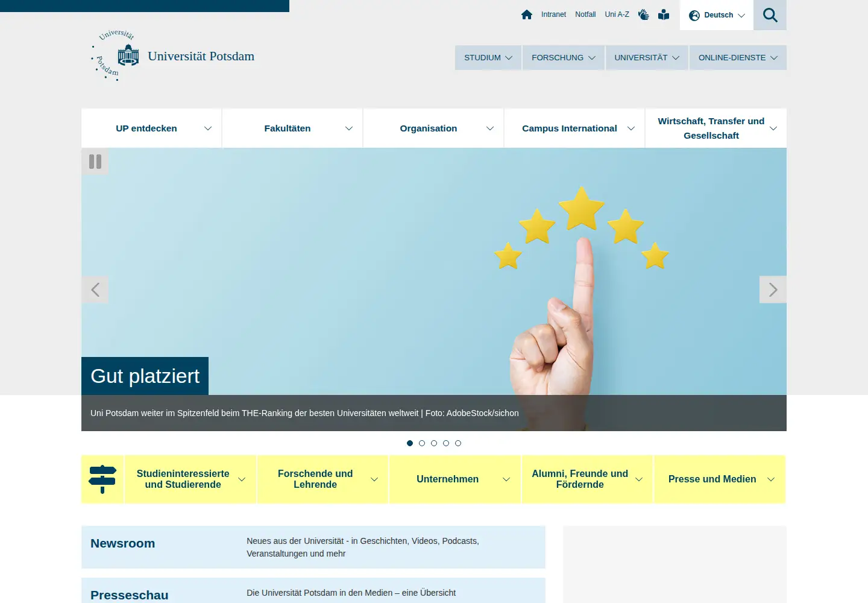
Task: Expand Forschende und Lehrende section
Action: (322, 479)
